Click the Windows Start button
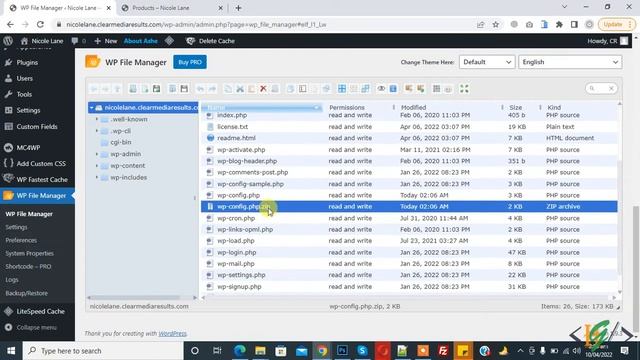640x360 pixels. point(11,351)
